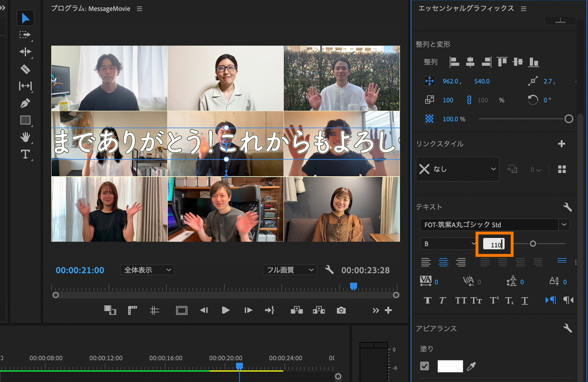Click the font size input field
Viewport: 588px width, 382px height.
click(x=494, y=244)
